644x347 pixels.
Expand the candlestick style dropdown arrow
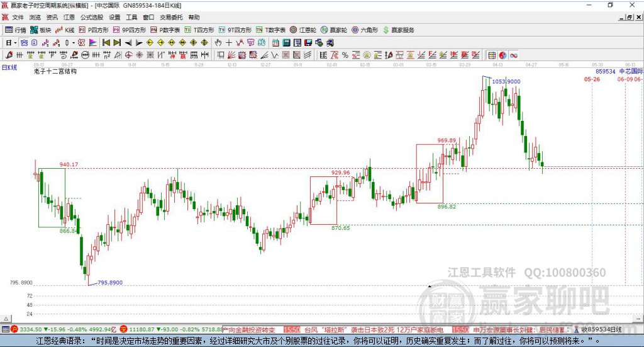[x=74, y=43]
